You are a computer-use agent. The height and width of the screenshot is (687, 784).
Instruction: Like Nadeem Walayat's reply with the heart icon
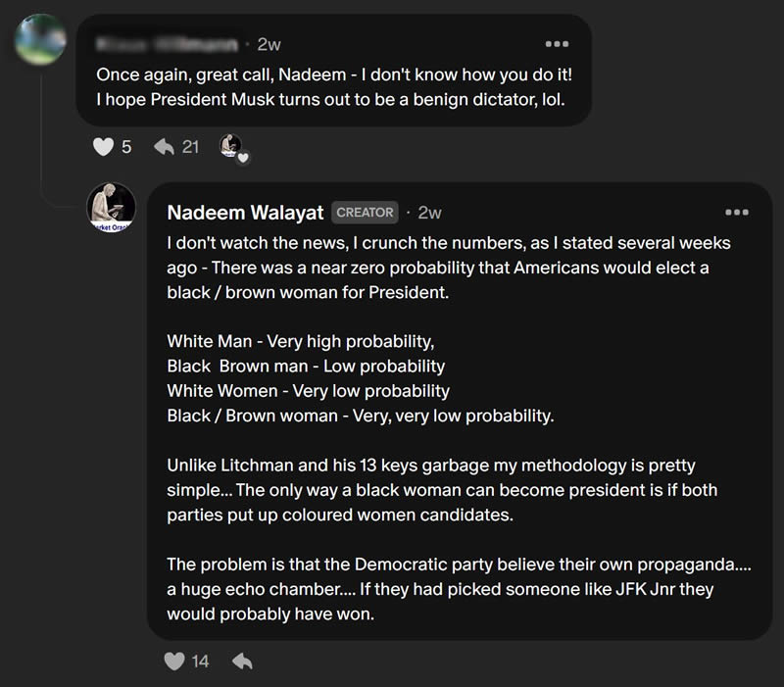coord(173,662)
